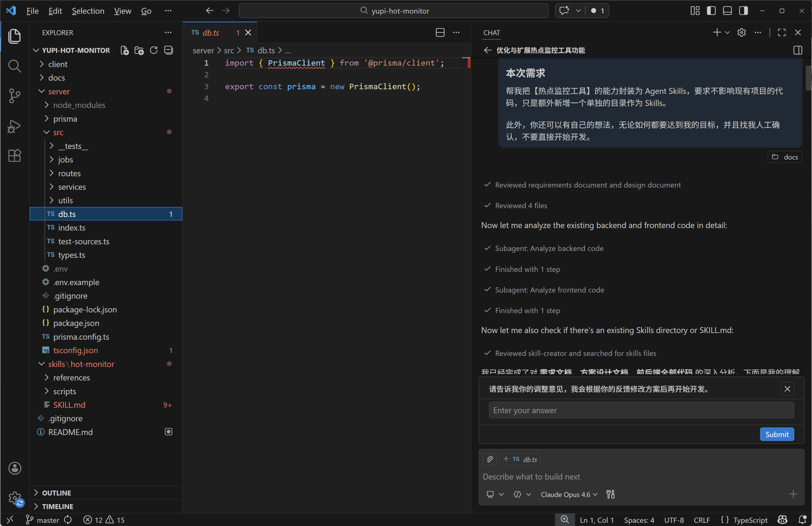Image resolution: width=812 pixels, height=526 pixels.
Task: Refresh the Explorer file tree
Action: click(x=154, y=50)
